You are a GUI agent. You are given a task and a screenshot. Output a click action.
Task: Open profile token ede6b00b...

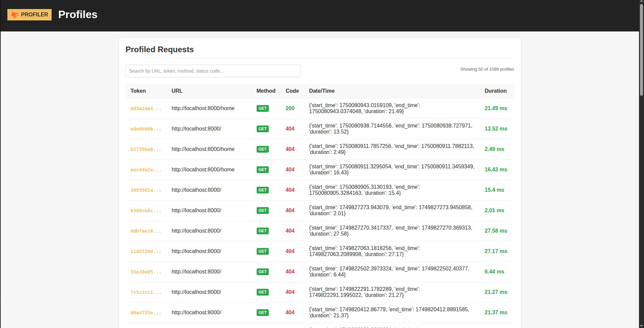146,129
